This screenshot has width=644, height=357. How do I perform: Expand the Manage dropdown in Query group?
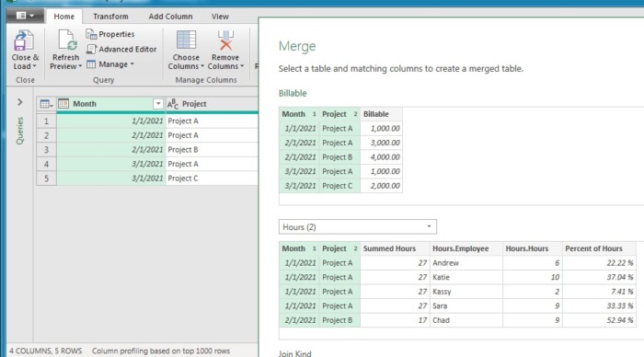pos(110,64)
